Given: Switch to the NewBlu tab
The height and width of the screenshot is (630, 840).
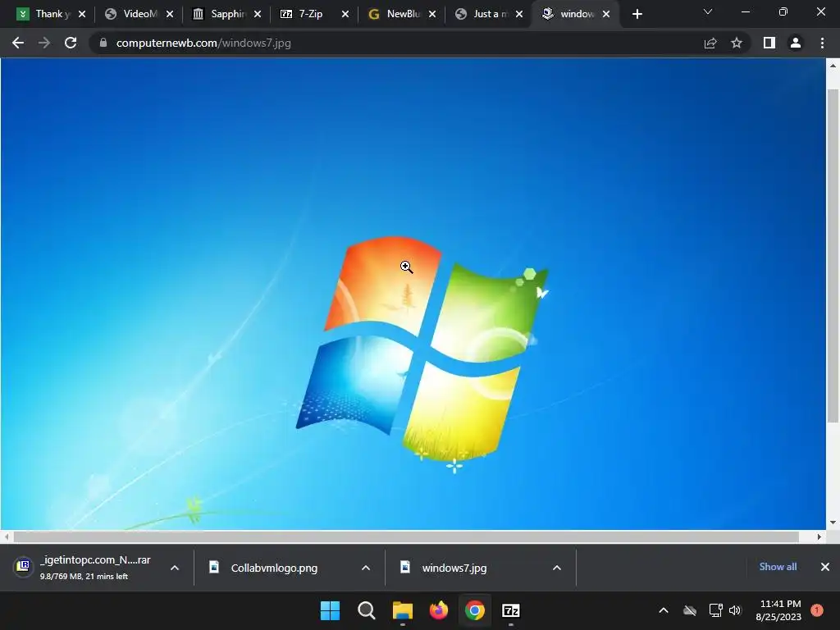Looking at the screenshot, I should (x=395, y=15).
